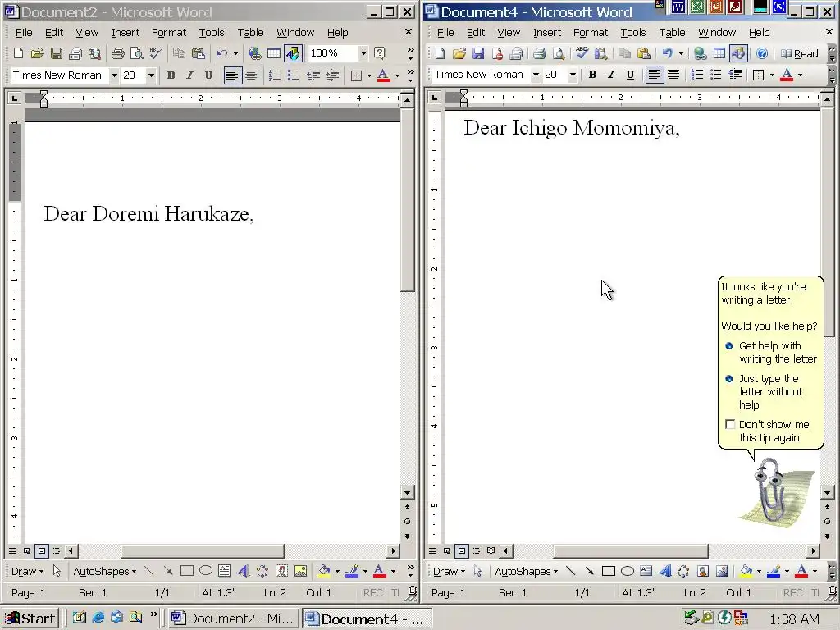Image resolution: width=840 pixels, height=630 pixels.
Task: Click Select Browse Object button in Document4
Action: coord(827,521)
